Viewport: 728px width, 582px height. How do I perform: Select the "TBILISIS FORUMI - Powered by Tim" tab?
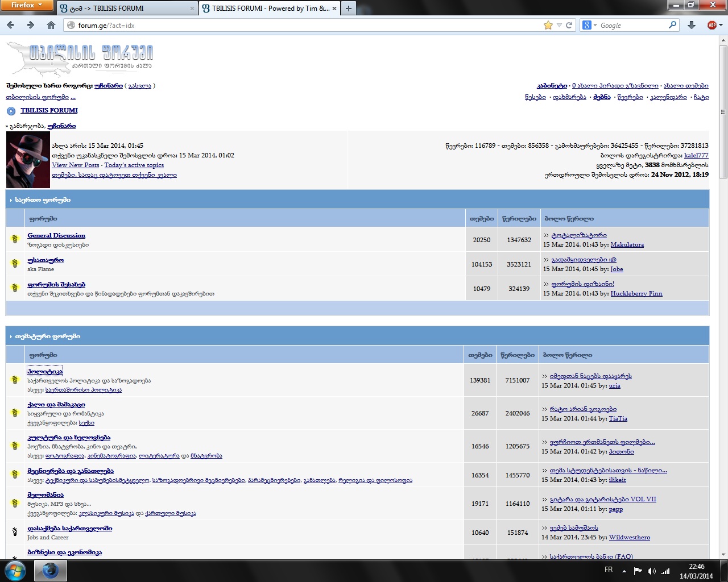(271, 9)
